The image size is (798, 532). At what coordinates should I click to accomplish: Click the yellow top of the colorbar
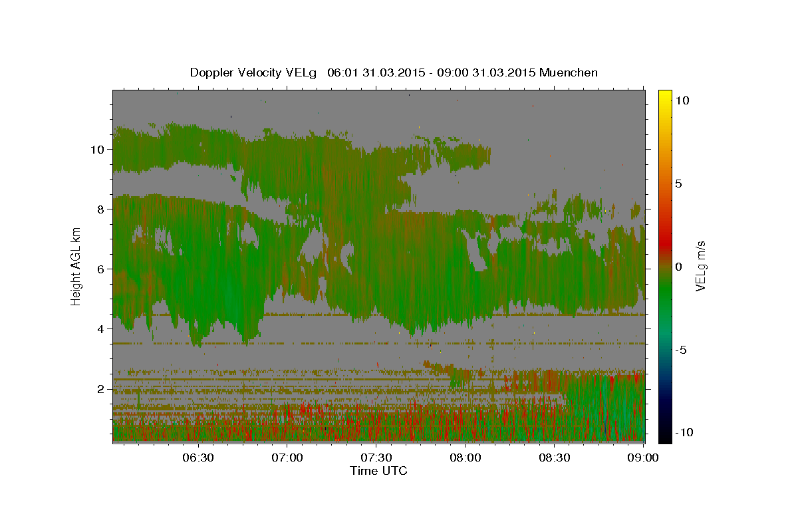pyautogui.click(x=665, y=94)
